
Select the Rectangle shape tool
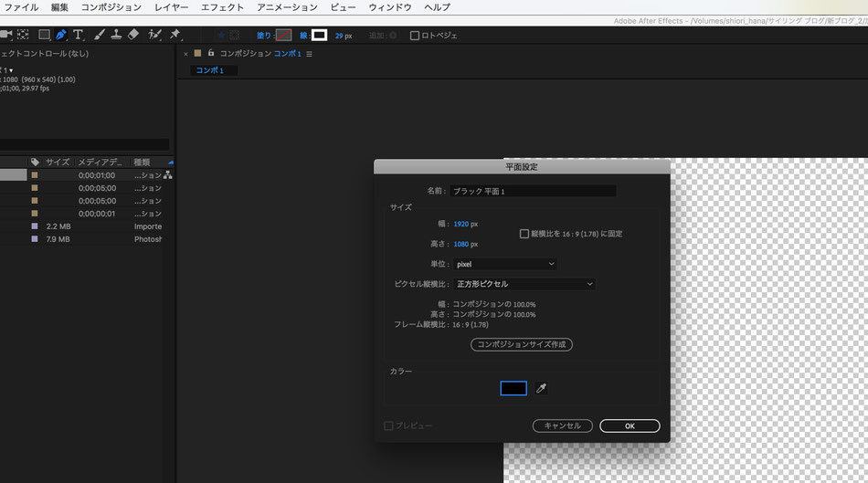pos(44,35)
